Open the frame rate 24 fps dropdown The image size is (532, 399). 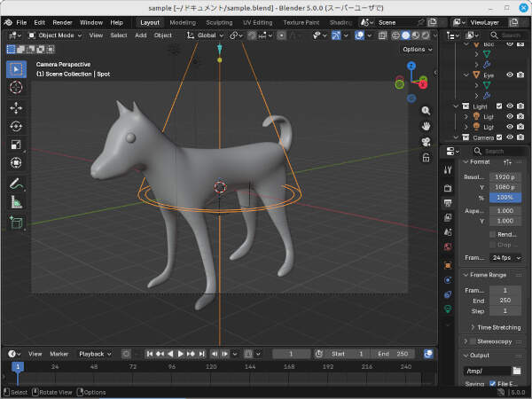505,257
